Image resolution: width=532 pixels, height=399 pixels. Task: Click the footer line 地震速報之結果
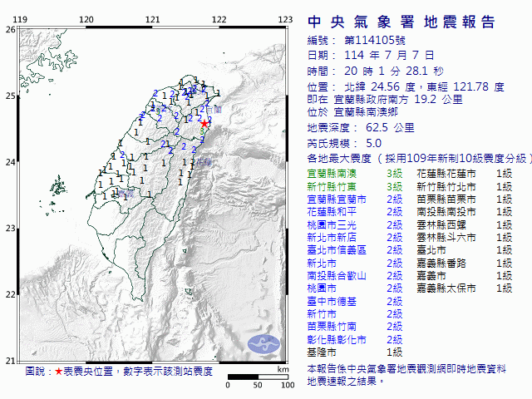pyautogui.click(x=346, y=382)
